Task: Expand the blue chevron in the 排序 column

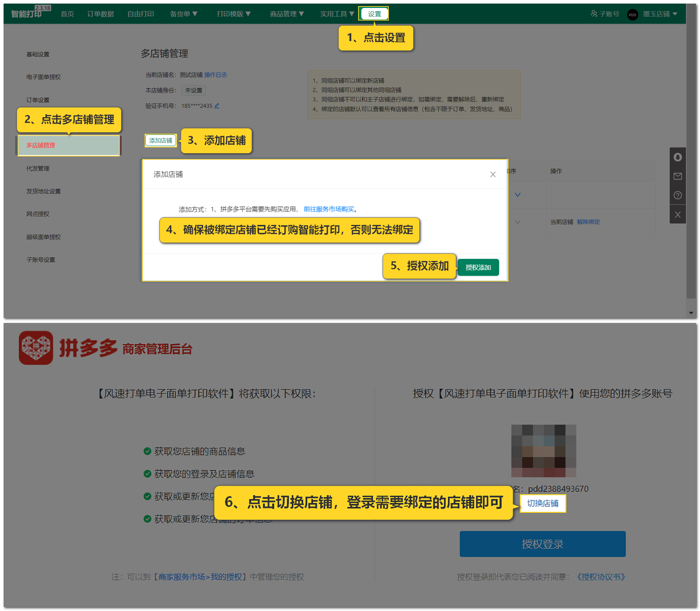Action: click(518, 195)
